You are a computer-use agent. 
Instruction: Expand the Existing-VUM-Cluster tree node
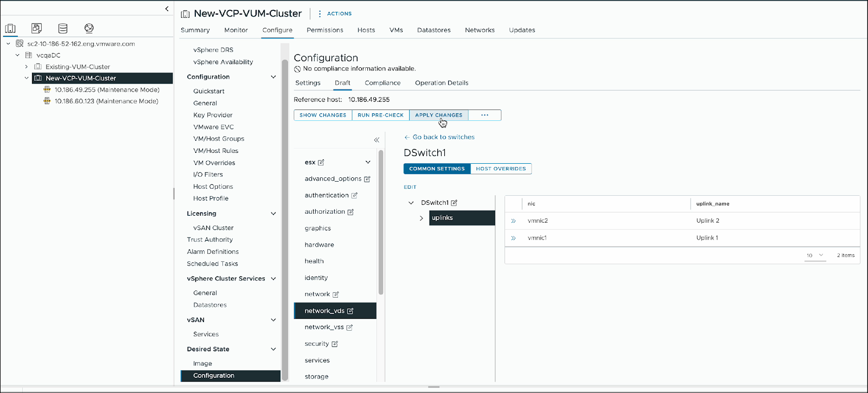(26, 67)
